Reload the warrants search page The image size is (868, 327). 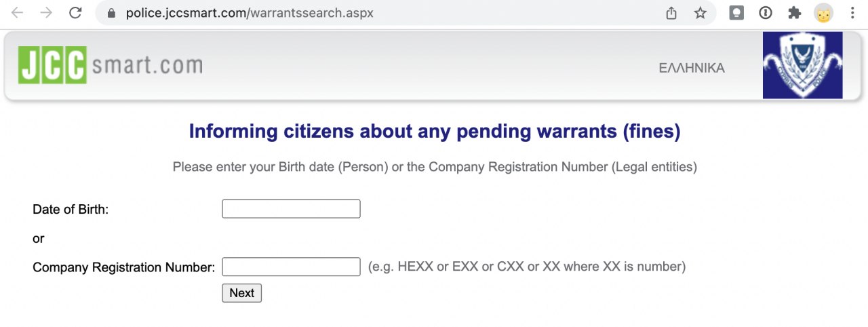(75, 13)
